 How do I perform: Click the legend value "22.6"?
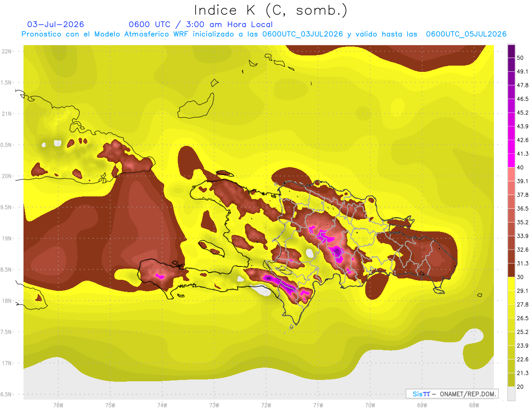[x=522, y=360]
